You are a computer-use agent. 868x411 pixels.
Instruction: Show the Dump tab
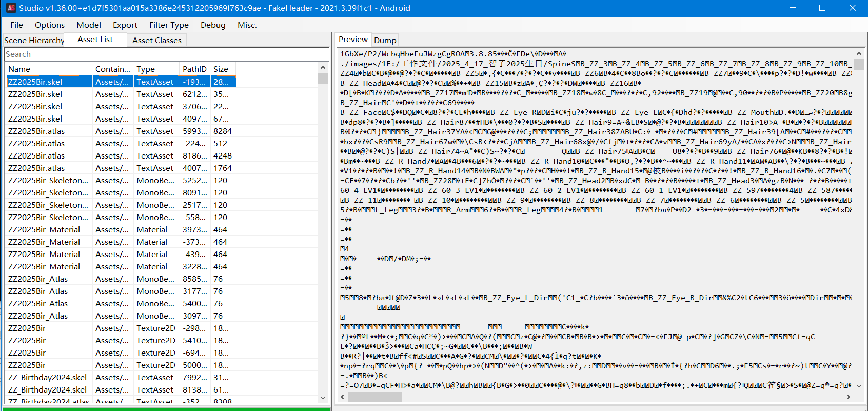coord(385,40)
